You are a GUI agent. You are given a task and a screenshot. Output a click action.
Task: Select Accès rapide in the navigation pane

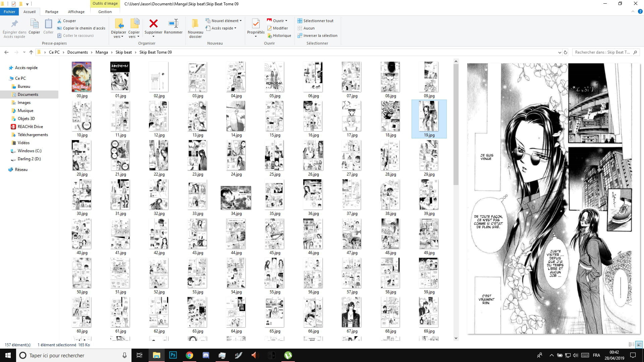point(26,68)
